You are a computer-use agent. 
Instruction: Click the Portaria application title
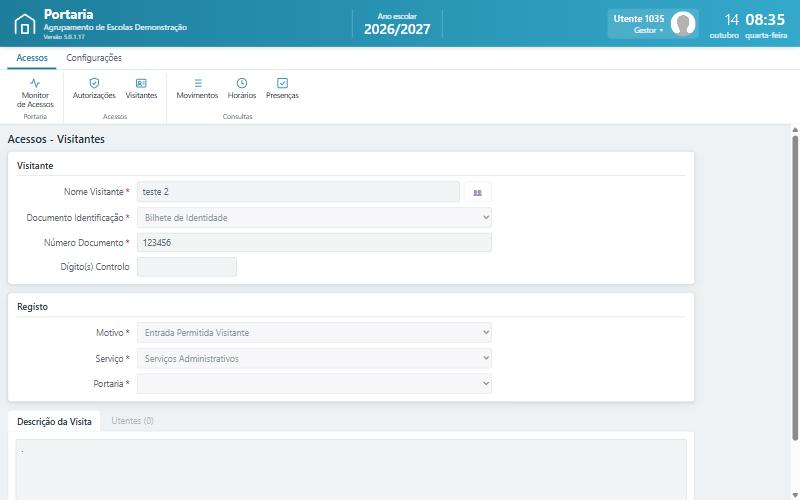(68, 14)
